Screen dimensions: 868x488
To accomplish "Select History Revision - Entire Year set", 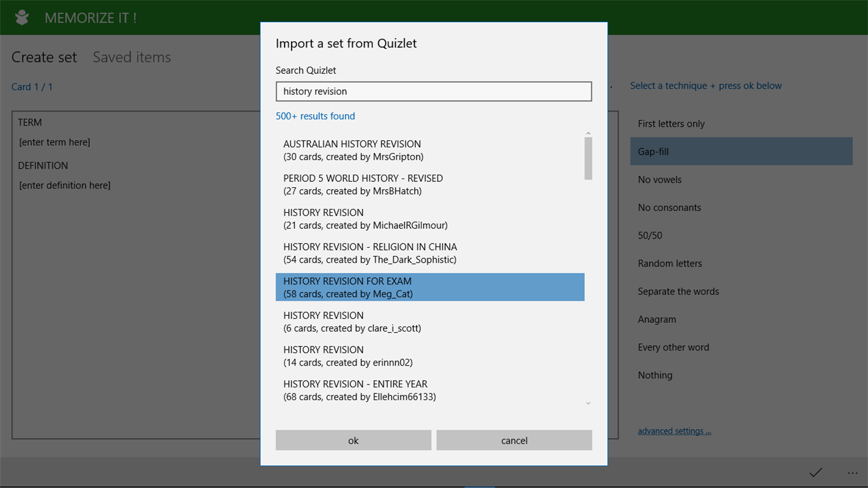I will tap(430, 390).
